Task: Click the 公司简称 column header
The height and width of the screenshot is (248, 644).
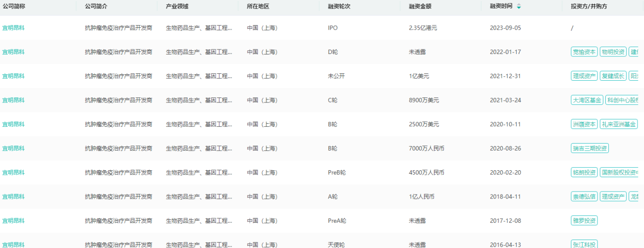Action: click(x=14, y=6)
